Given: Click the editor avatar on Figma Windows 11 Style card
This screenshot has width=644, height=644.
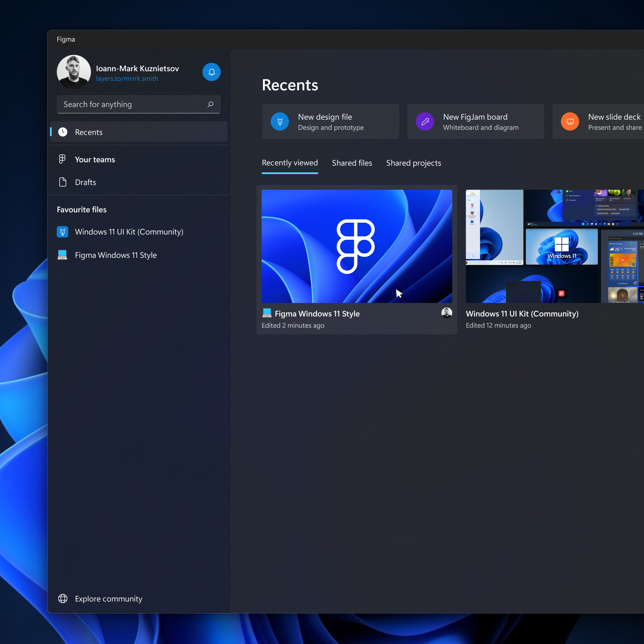Looking at the screenshot, I should [447, 313].
